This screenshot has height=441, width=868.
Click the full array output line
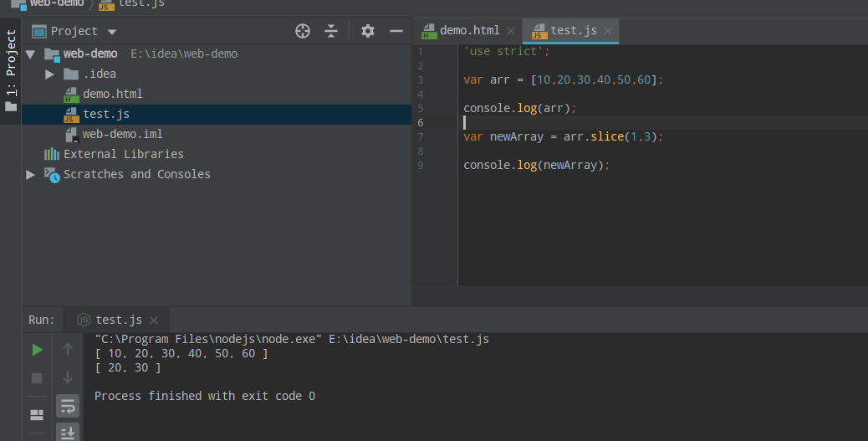point(181,353)
